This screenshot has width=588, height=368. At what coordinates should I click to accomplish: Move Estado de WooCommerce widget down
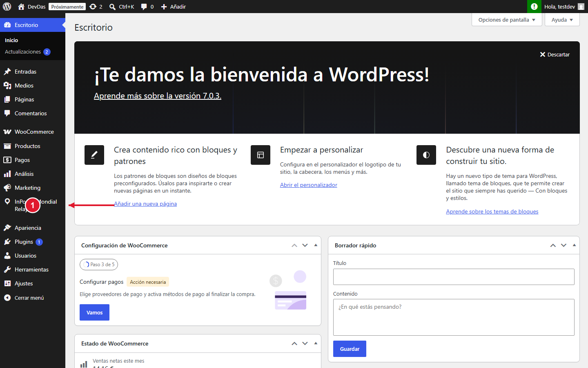point(305,343)
